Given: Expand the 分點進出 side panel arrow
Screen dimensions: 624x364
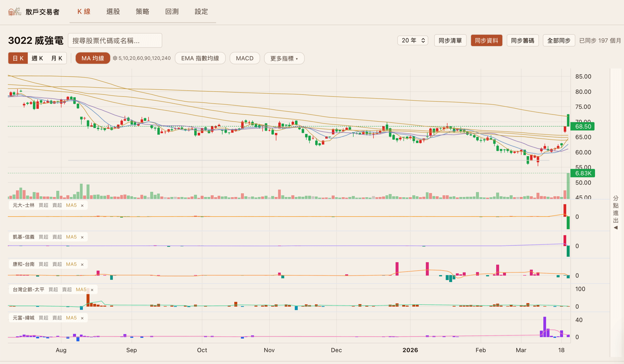Looking at the screenshot, I should point(616,227).
